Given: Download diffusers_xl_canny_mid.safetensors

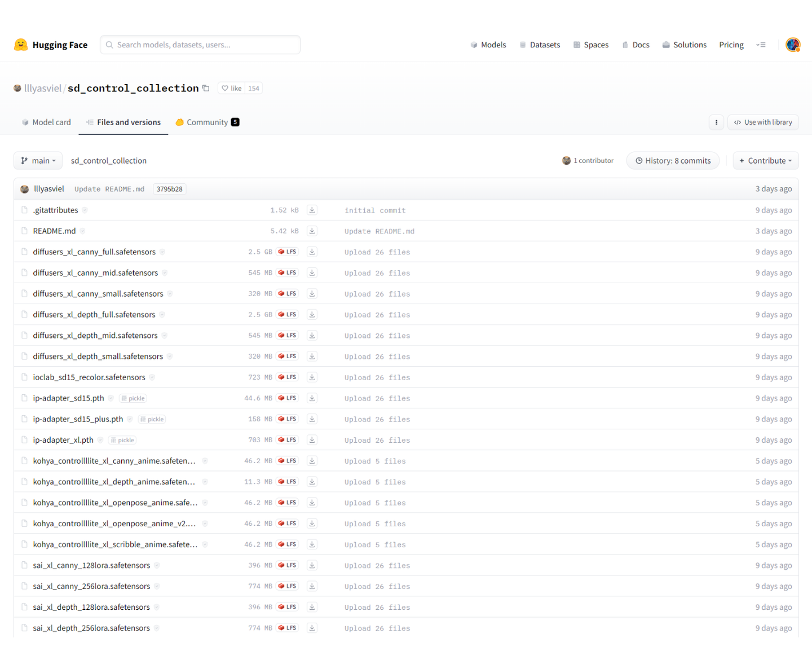Looking at the screenshot, I should [312, 272].
